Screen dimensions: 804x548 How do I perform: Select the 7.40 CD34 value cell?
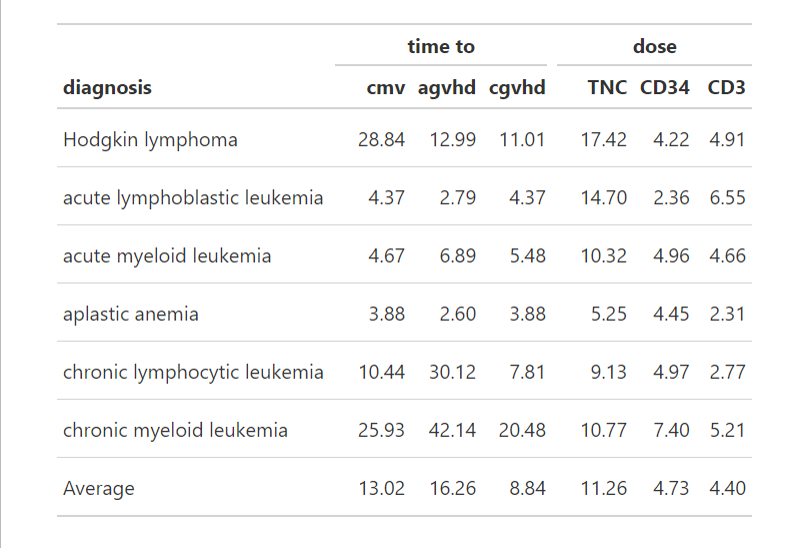[671, 430]
